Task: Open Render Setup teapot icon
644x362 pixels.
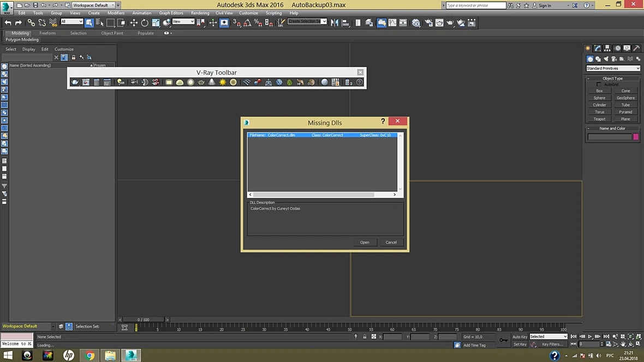Action: tap(428, 23)
